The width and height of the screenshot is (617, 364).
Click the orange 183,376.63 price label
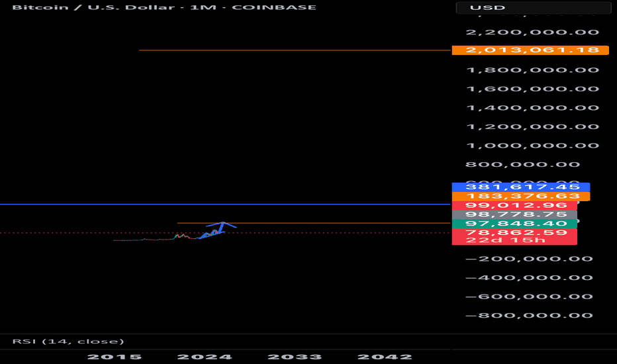click(x=520, y=196)
